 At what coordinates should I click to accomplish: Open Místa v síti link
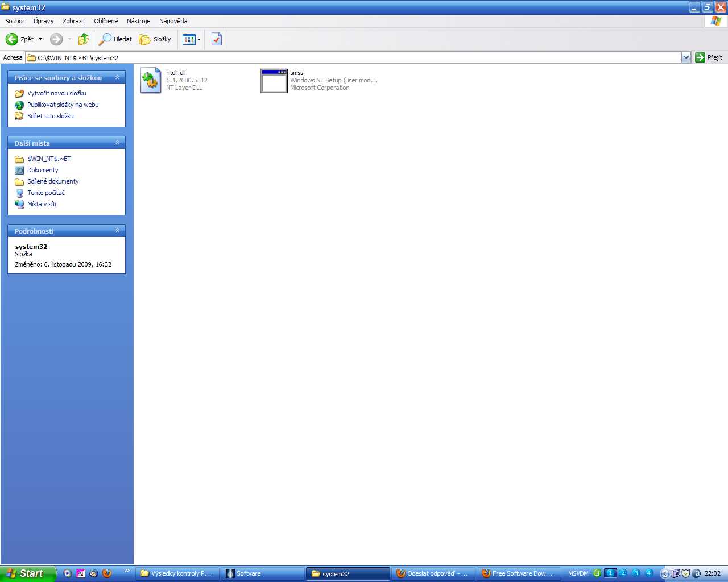pyautogui.click(x=42, y=204)
